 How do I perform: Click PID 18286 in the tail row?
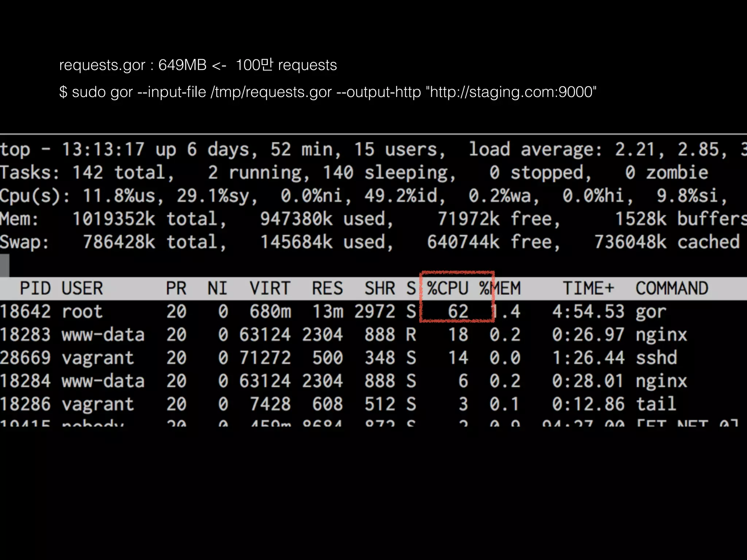point(25,404)
